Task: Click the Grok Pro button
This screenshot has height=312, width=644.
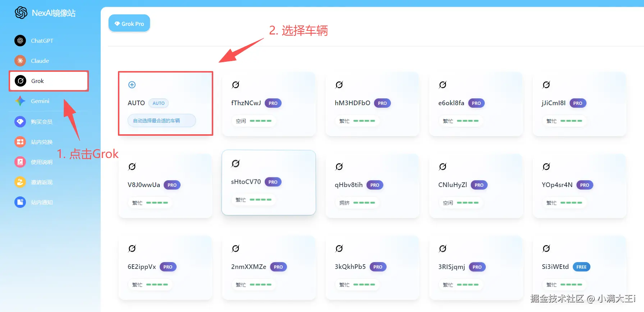Action: (129, 23)
